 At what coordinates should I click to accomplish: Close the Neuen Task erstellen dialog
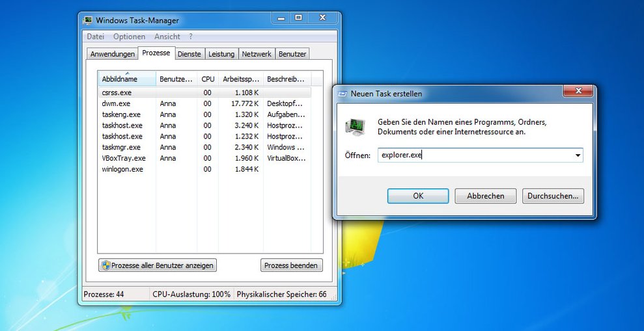(x=578, y=90)
